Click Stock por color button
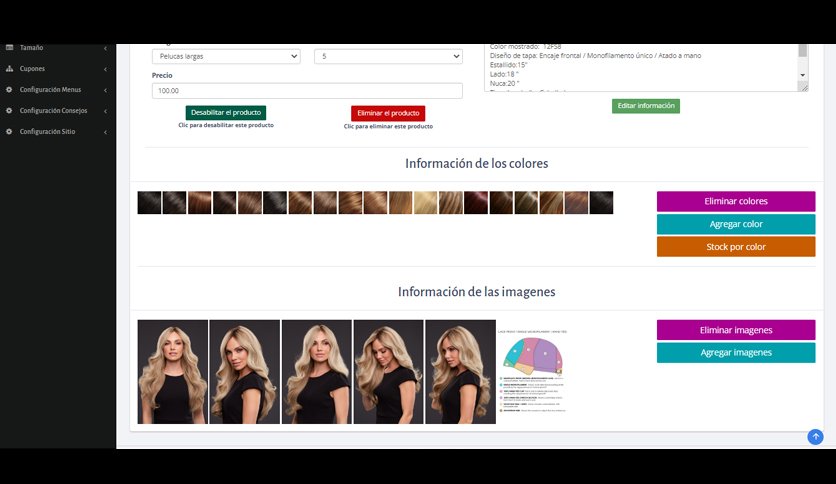836x484 pixels. coord(736,247)
